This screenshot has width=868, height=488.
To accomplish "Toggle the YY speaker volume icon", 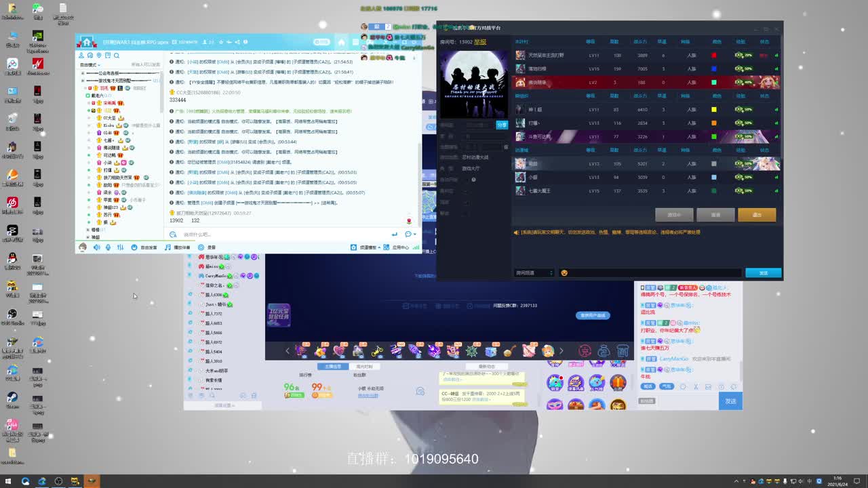I will tap(96, 247).
